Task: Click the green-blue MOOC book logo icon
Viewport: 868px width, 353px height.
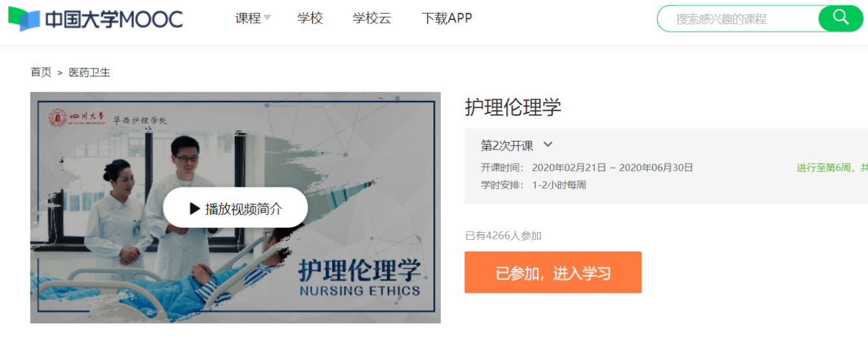Action: click(24, 19)
